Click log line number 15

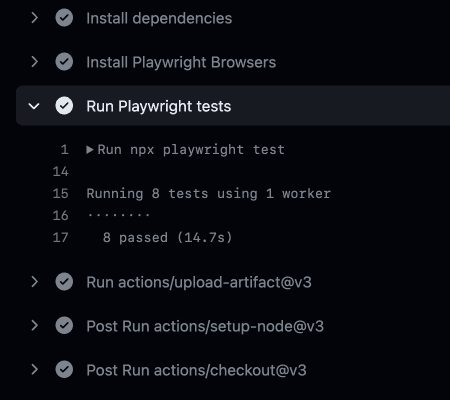click(x=60, y=194)
